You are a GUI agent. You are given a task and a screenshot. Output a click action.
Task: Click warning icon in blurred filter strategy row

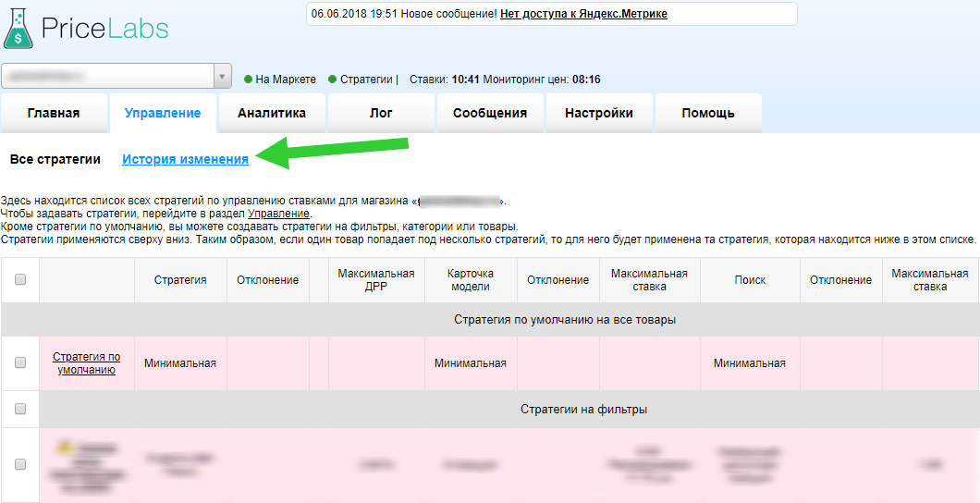tap(66, 448)
